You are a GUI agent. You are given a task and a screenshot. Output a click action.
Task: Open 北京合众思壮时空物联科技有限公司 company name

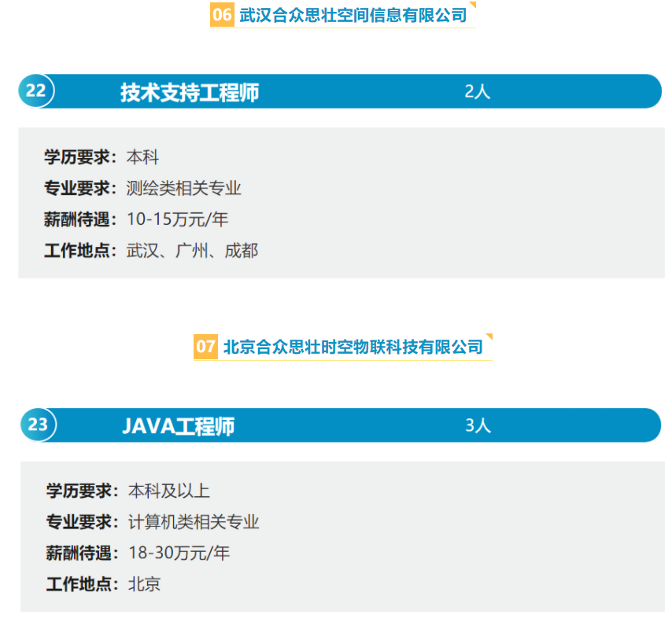(353, 347)
